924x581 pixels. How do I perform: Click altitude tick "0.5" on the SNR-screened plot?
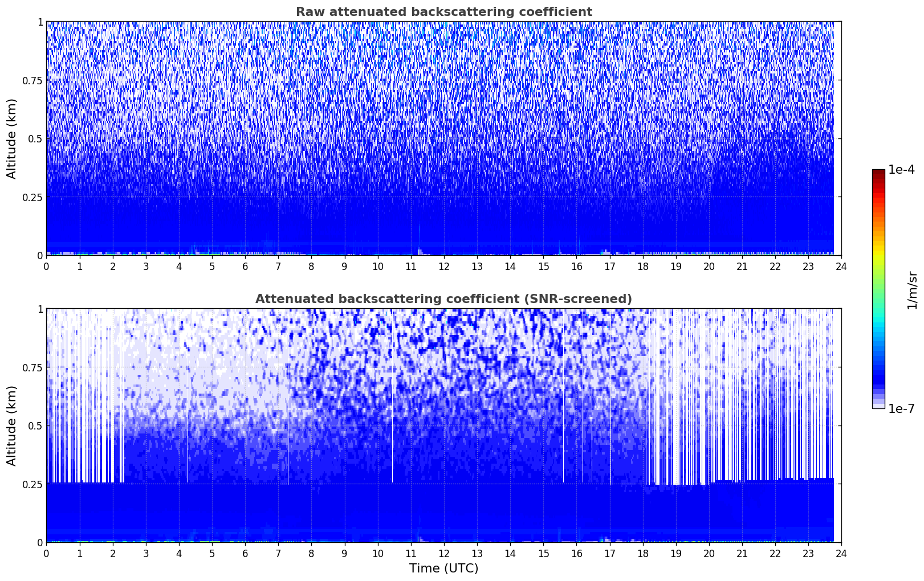[35, 425]
